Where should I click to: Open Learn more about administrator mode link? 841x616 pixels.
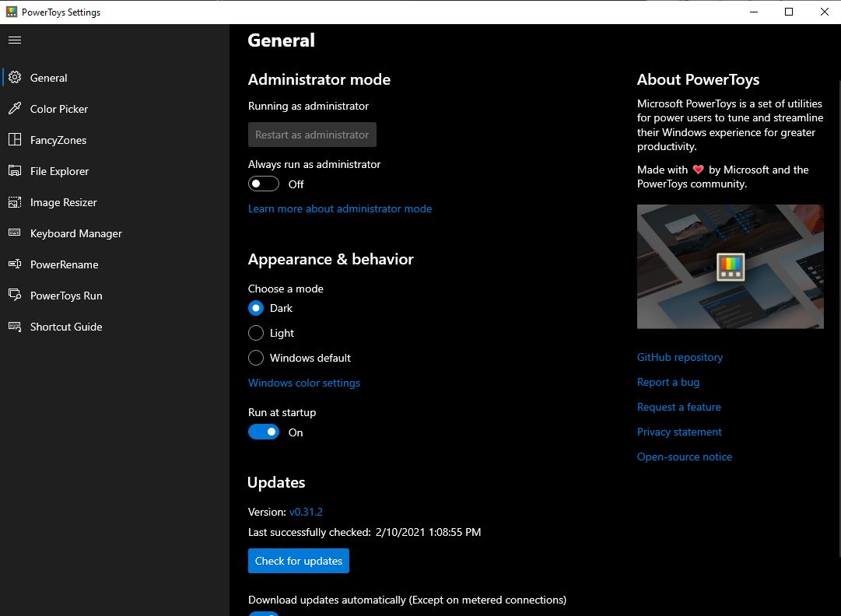[340, 208]
